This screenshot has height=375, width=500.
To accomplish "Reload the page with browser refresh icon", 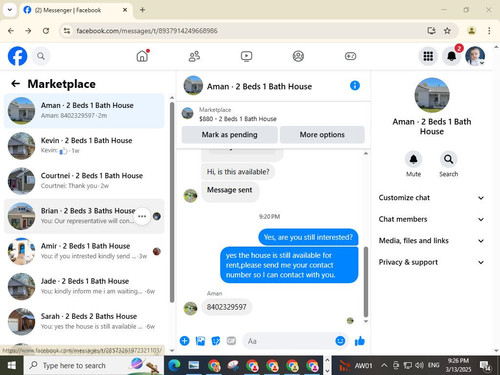I will (46, 31).
